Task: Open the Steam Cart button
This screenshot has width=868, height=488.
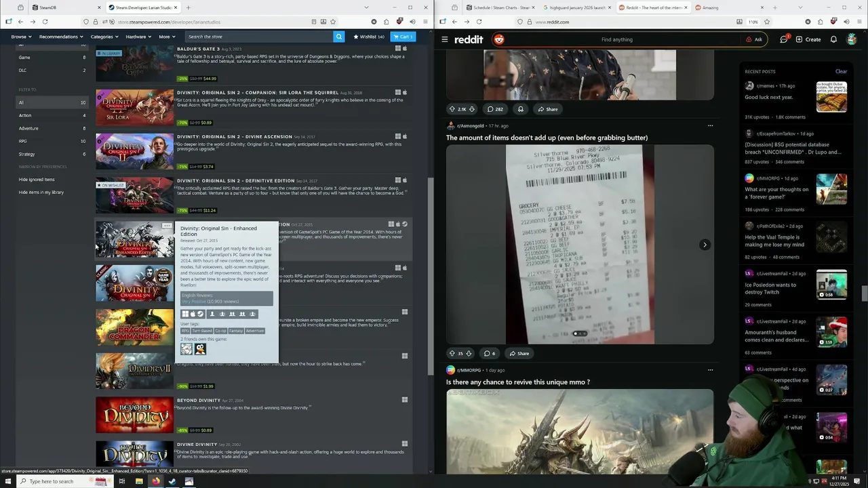Action: tap(403, 37)
